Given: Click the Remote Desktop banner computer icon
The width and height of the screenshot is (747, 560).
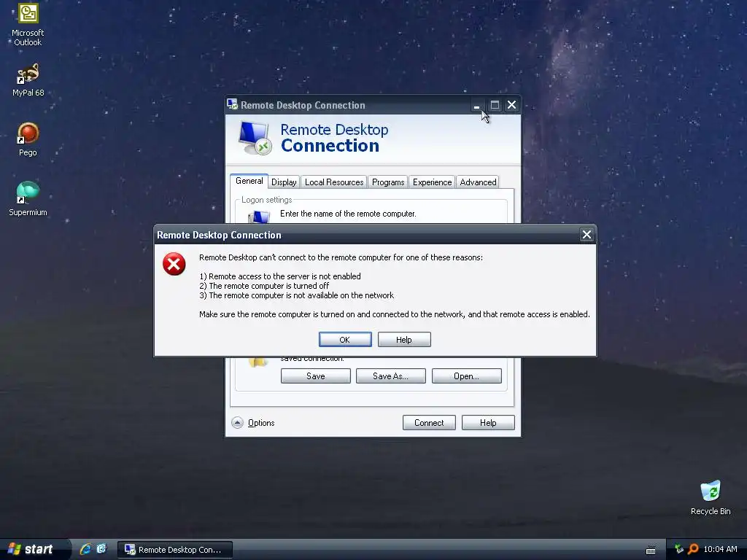Looking at the screenshot, I should click(255, 138).
